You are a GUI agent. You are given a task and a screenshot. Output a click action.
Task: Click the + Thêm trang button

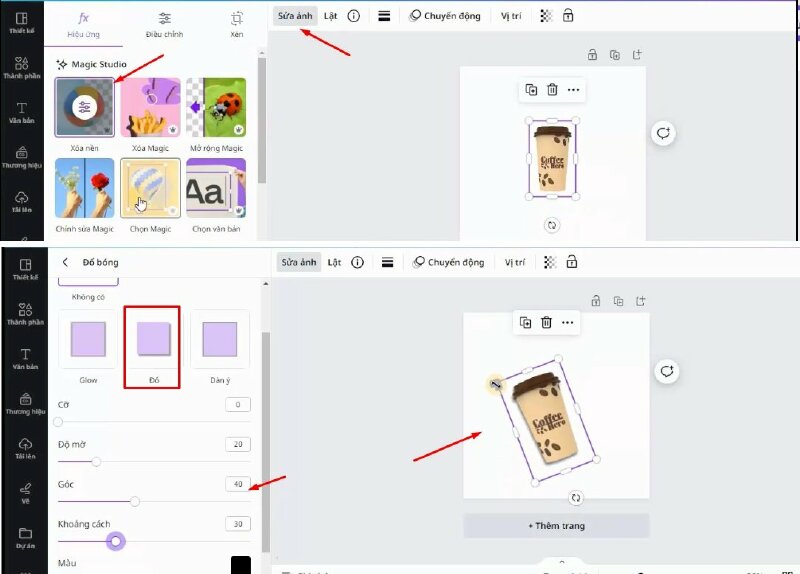[556, 525]
